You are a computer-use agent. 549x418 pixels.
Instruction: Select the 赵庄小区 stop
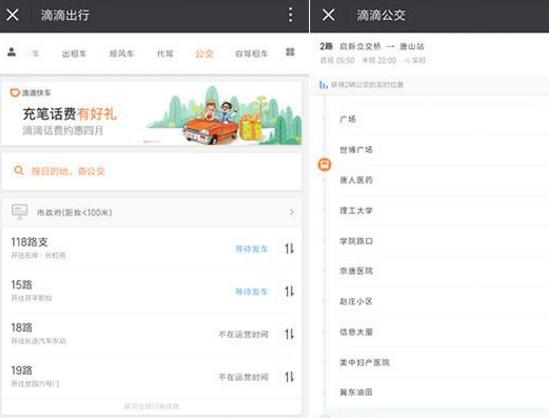(x=356, y=301)
